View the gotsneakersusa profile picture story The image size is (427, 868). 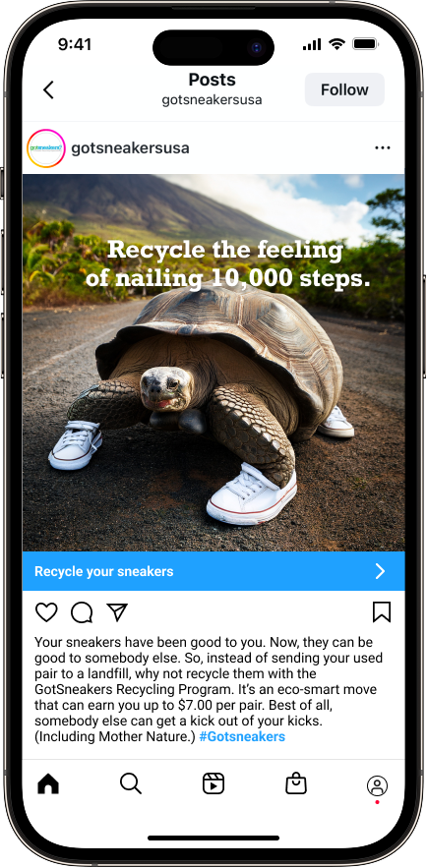click(46, 148)
